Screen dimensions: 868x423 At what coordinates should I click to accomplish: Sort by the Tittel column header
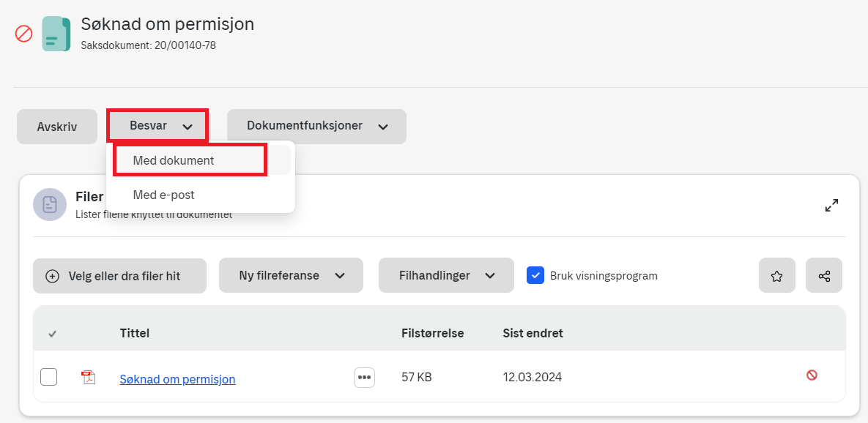(x=135, y=334)
